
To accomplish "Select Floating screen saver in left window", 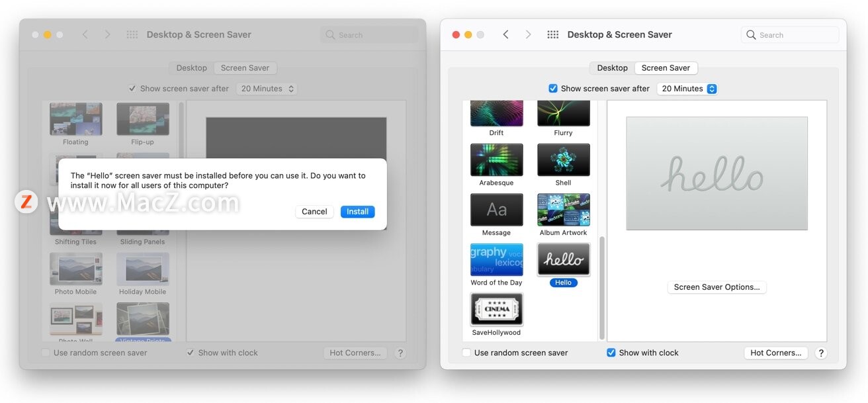I will coord(75,119).
